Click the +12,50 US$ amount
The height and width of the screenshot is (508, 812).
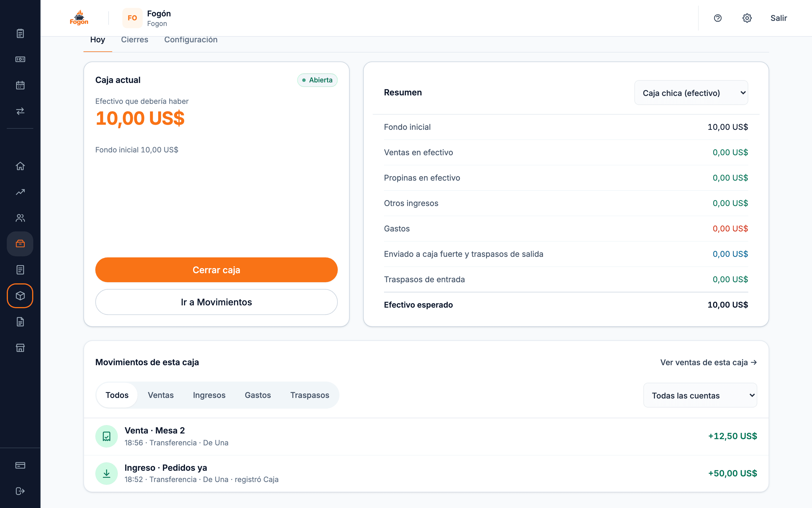coord(732,436)
